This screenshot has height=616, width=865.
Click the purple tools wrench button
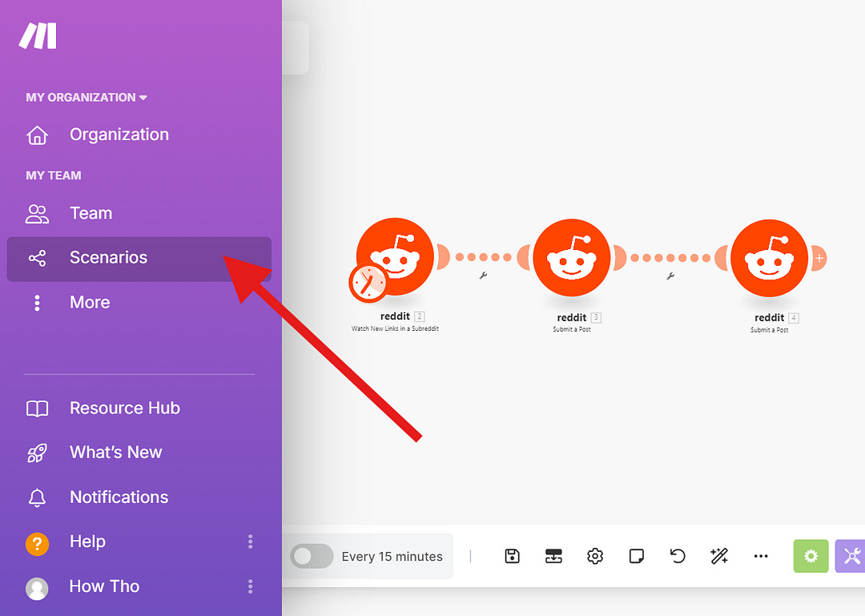click(850, 556)
